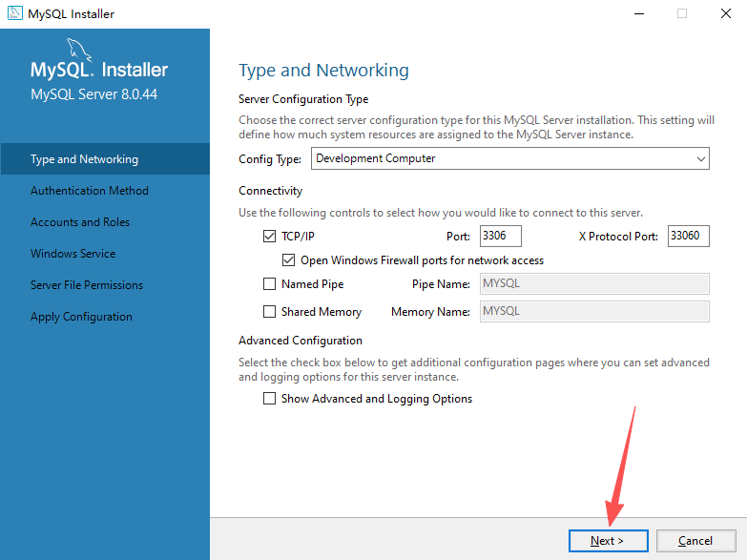Viewport: 747px width, 560px height.
Task: Click the 'Type and Networking' page heading
Action: coord(323,71)
